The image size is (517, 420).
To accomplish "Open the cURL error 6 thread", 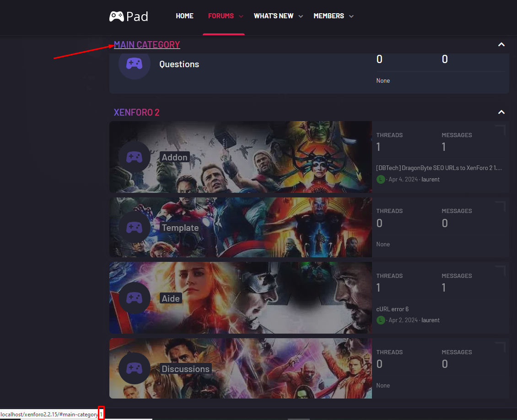I will 392,309.
